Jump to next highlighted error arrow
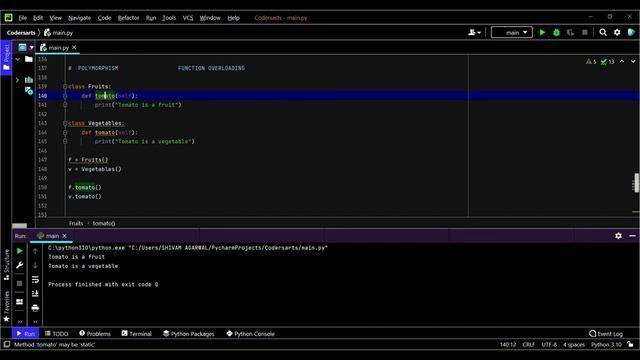Image resolution: width=640 pixels, height=360 pixels. 633,62
